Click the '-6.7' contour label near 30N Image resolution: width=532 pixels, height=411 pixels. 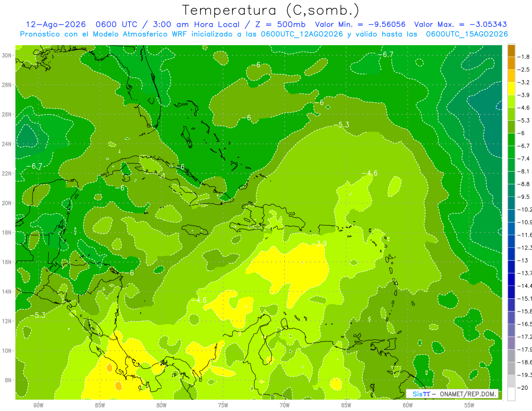click(385, 55)
